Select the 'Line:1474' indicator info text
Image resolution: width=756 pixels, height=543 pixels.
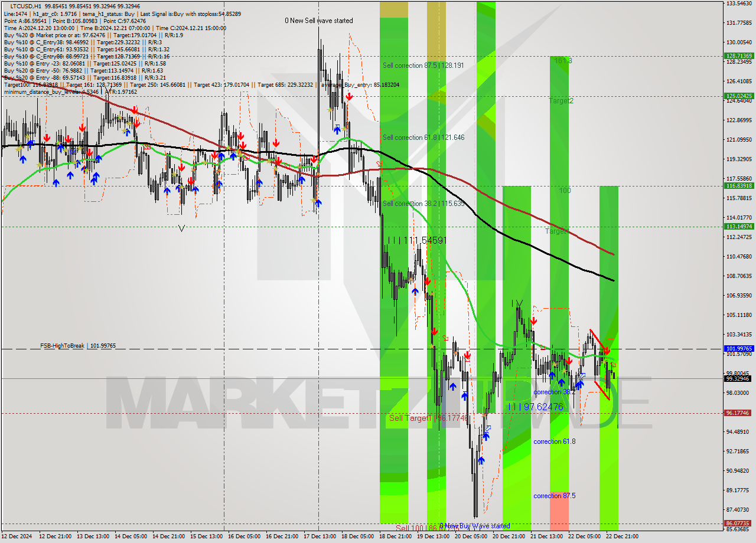pos(15,13)
